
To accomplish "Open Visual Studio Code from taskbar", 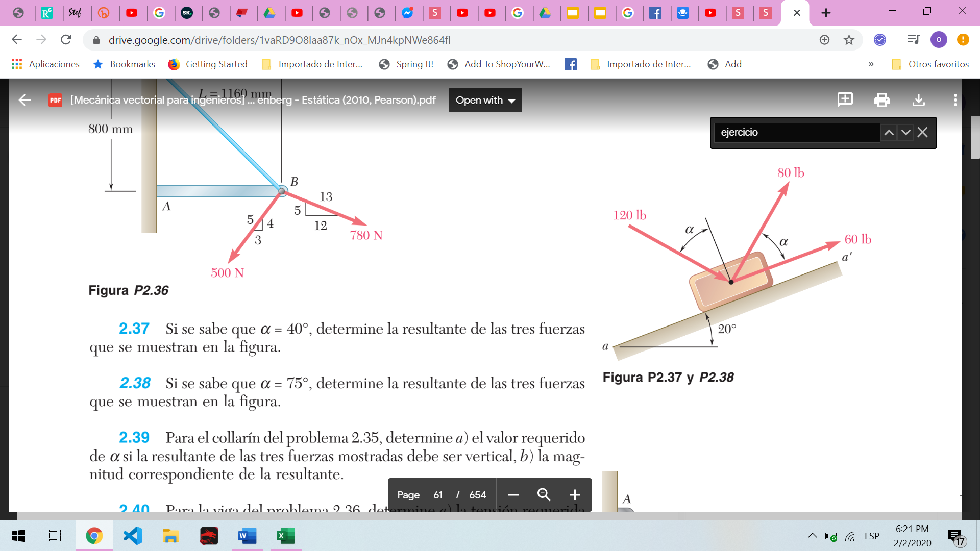I will click(x=133, y=536).
